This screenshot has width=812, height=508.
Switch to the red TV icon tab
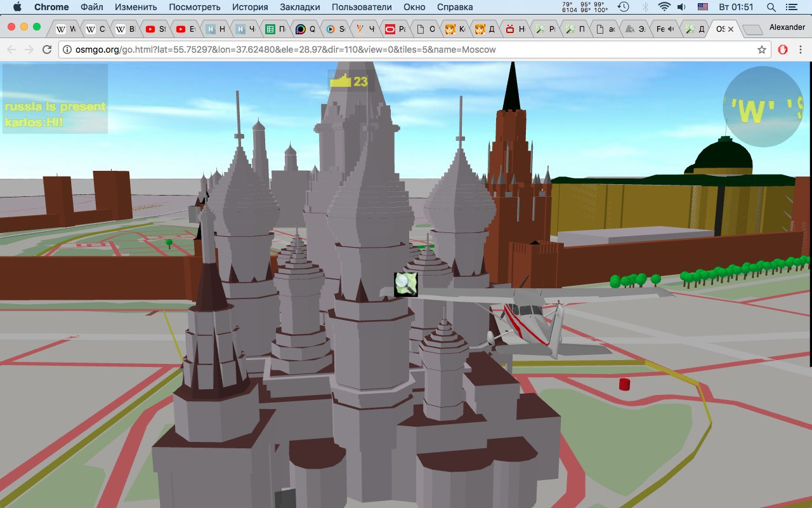[x=515, y=29]
